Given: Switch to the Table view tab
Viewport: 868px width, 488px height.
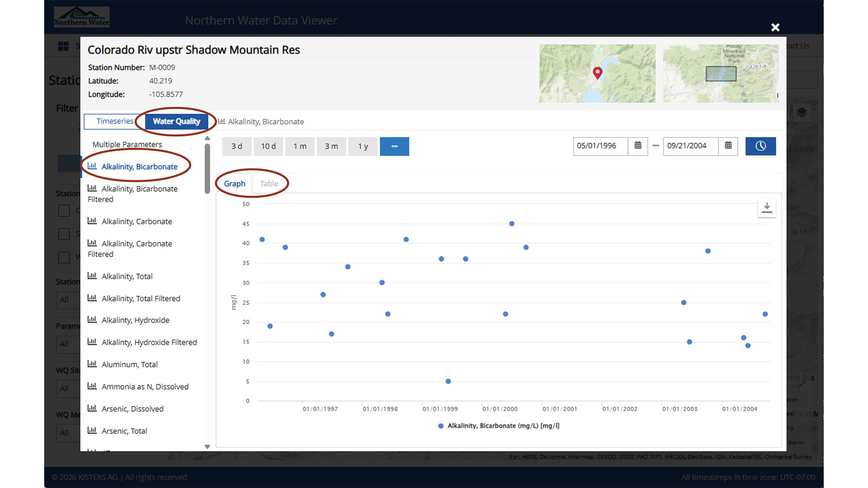Looking at the screenshot, I should (269, 183).
